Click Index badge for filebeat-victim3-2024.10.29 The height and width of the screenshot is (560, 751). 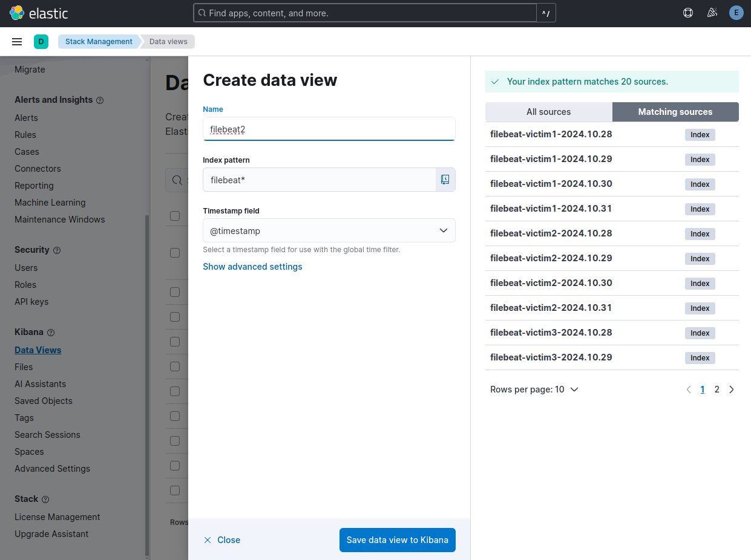point(700,358)
